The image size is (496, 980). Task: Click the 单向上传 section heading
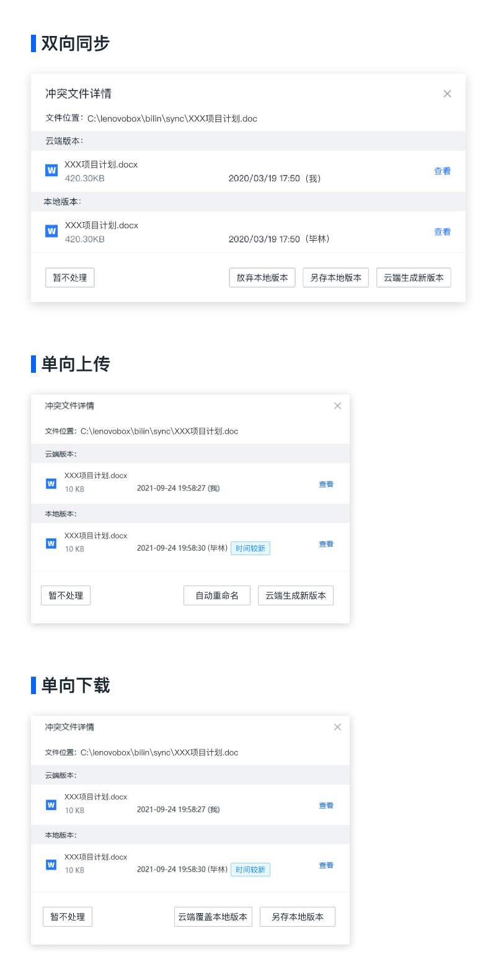point(75,364)
